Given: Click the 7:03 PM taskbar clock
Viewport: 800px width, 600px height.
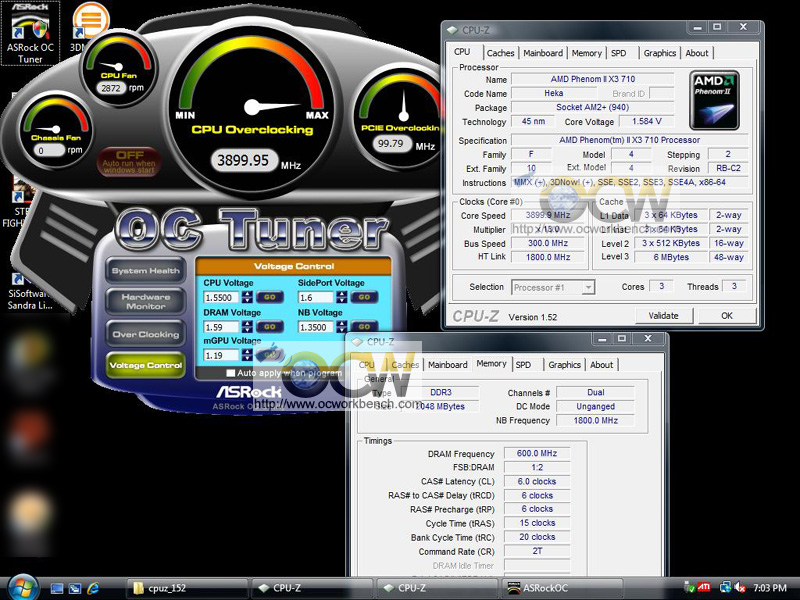Looking at the screenshot, I should point(770,588).
